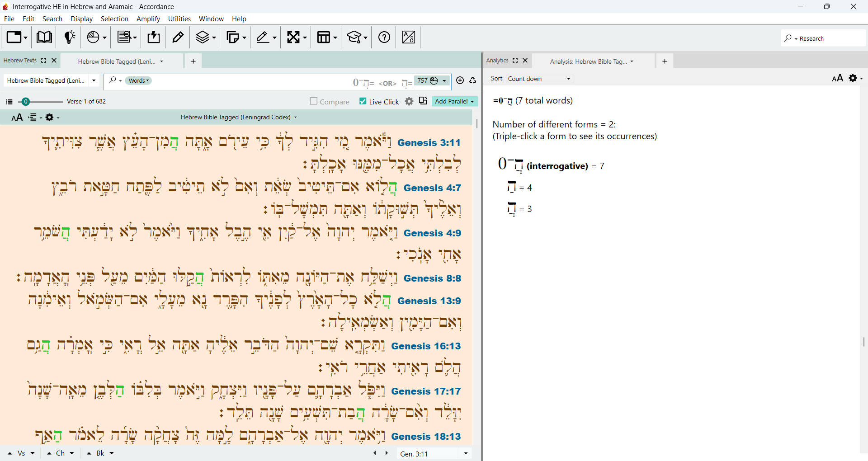Image resolution: width=868 pixels, height=461 pixels.
Task: Open Hebrew Bible Tagged text selector dropdown
Action: 51,80
